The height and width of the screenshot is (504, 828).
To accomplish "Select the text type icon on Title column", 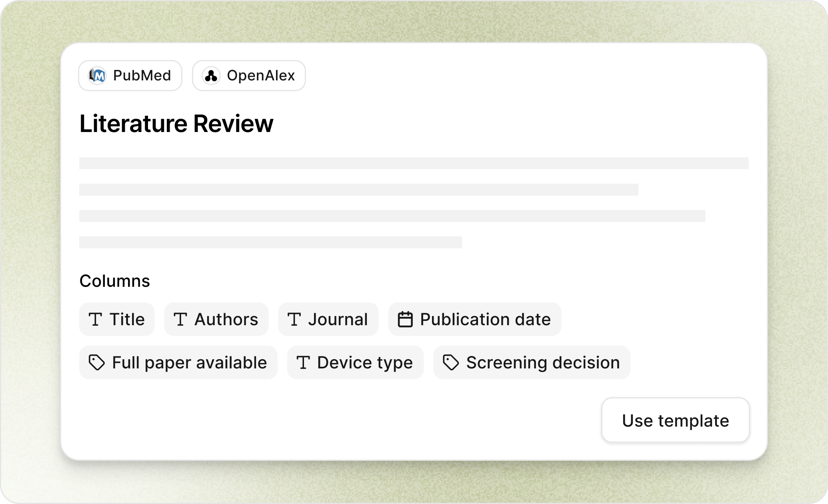I will tap(96, 319).
